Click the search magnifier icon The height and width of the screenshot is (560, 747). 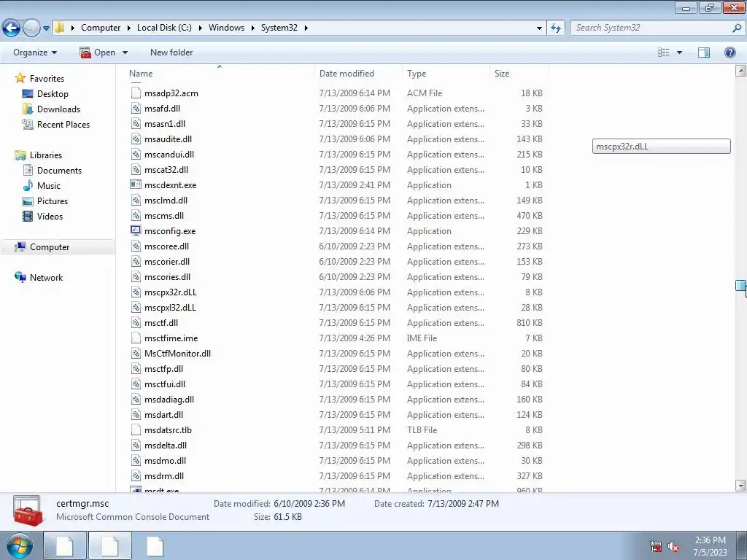[737, 28]
